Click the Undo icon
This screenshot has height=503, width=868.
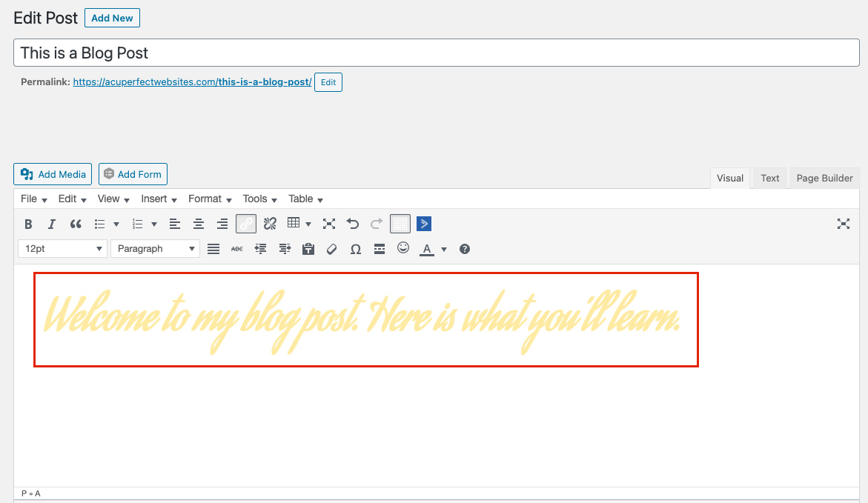pos(352,224)
